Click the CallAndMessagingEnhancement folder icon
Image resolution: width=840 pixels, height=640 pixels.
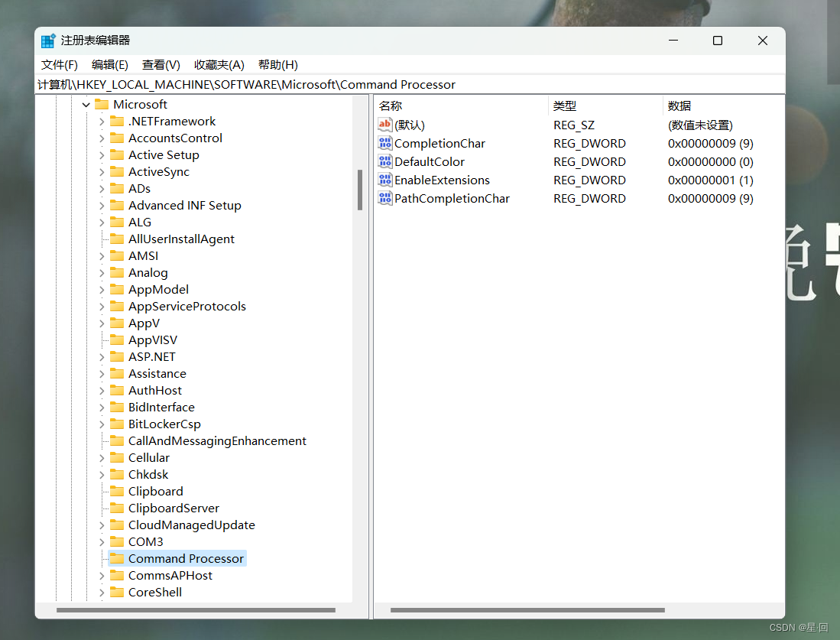[117, 440]
